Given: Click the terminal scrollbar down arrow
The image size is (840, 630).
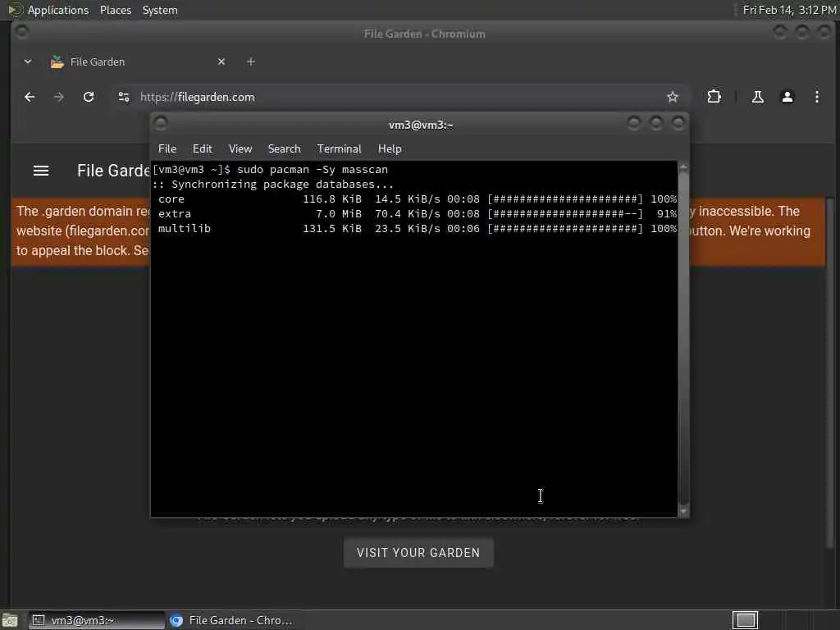Looking at the screenshot, I should coord(683,512).
